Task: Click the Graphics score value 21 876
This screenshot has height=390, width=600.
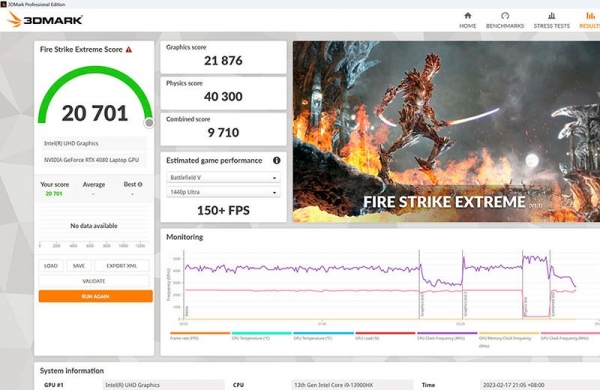Action: [223, 60]
